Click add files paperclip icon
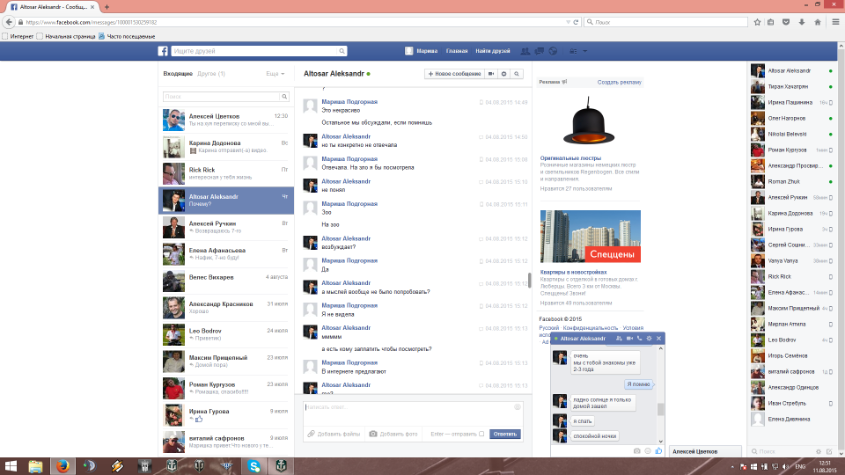845x475 pixels. point(311,433)
